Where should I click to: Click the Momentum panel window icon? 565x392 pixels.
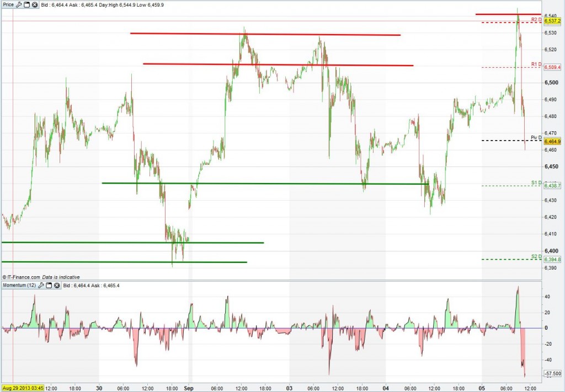49,286
